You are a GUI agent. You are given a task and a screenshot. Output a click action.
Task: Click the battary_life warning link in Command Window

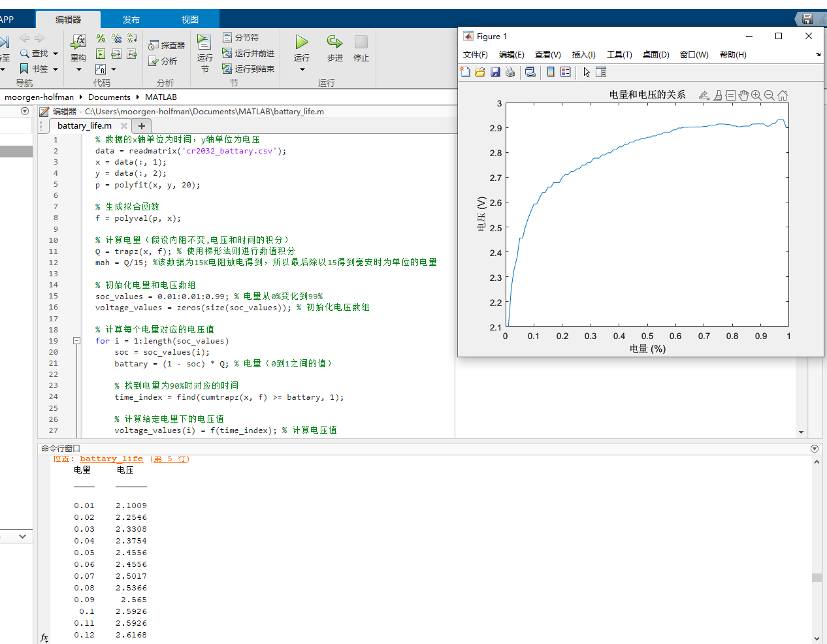[112, 459]
